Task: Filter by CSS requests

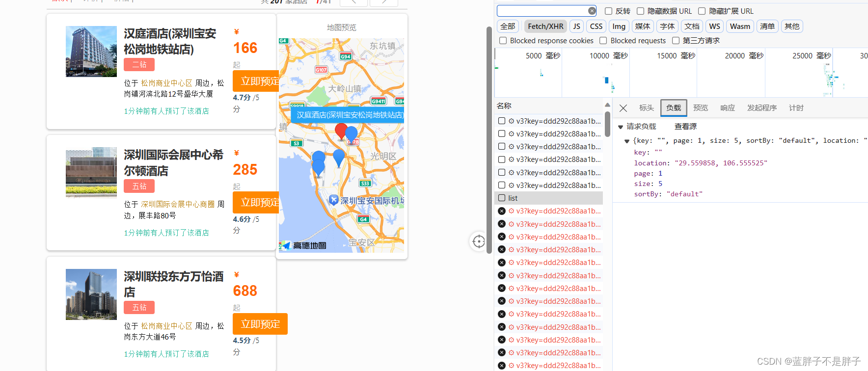Action: 596,26
